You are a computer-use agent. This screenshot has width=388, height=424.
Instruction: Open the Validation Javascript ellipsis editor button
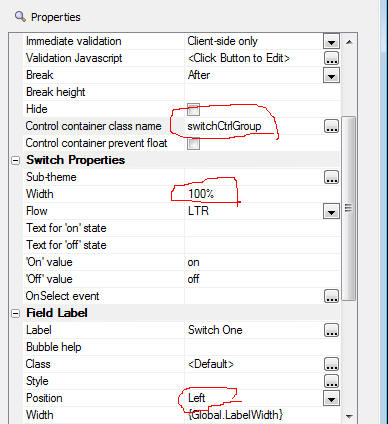pyautogui.click(x=331, y=58)
